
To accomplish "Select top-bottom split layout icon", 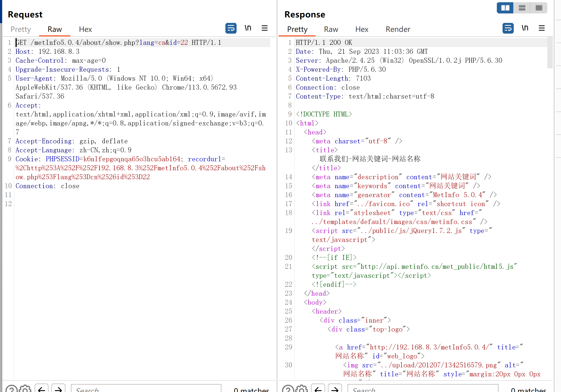I will pyautogui.click(x=522, y=8).
